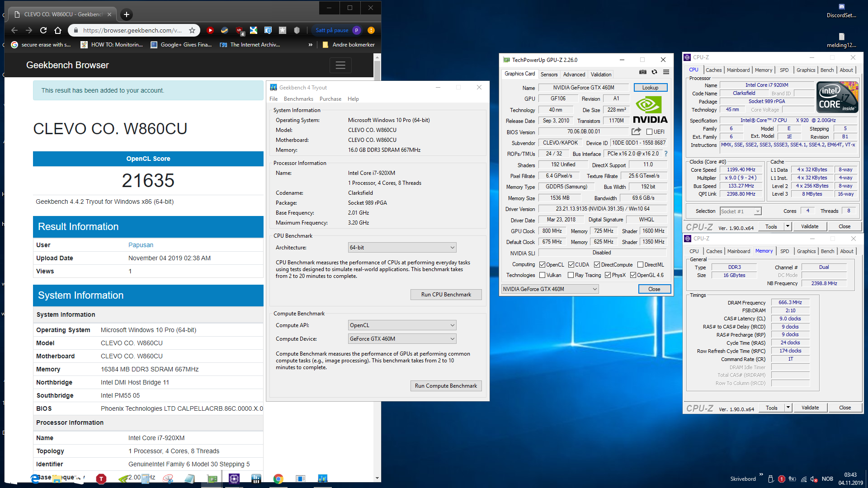Toggle the UEFI checkbox in GPU-Z
Screen dimensions: 868x488
pyautogui.click(x=649, y=132)
